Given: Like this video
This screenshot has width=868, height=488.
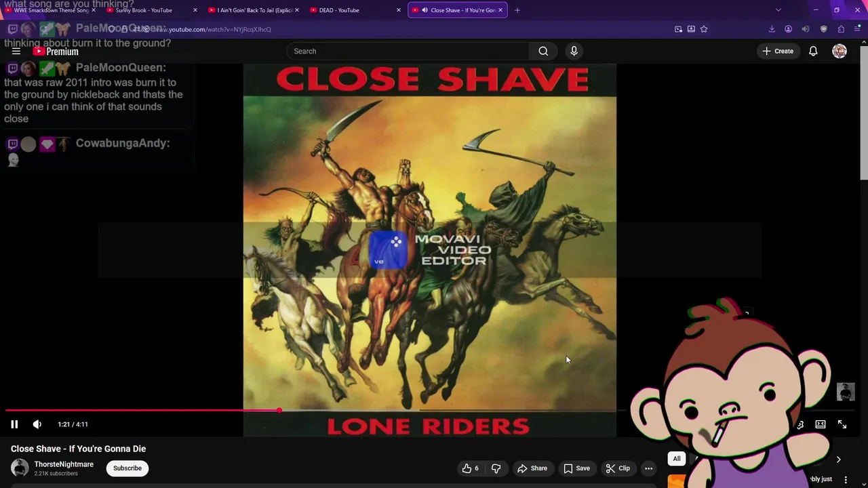Looking at the screenshot, I should 471,468.
